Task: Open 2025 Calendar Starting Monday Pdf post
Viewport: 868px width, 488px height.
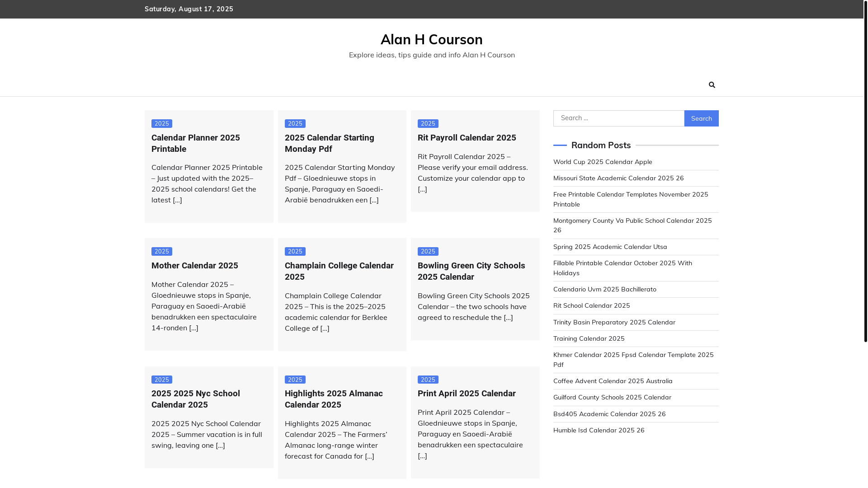Action: [330, 143]
